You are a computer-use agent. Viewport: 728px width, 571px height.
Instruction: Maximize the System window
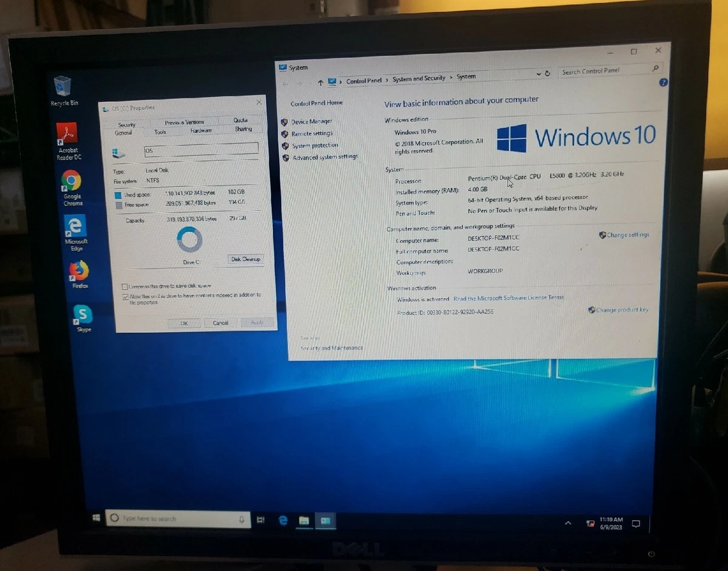[x=633, y=52]
